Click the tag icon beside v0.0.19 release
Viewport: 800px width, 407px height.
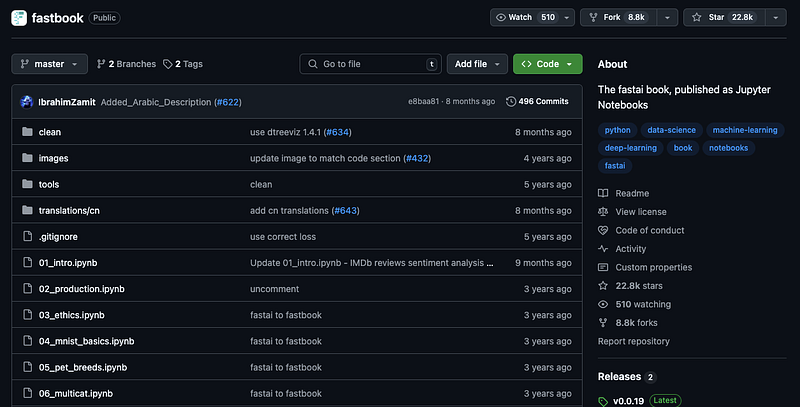tap(603, 401)
